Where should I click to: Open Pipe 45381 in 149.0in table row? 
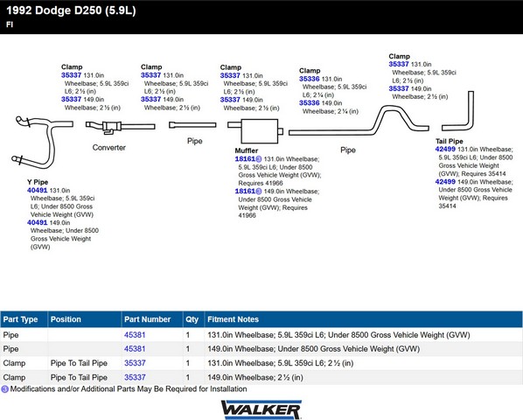135,349
